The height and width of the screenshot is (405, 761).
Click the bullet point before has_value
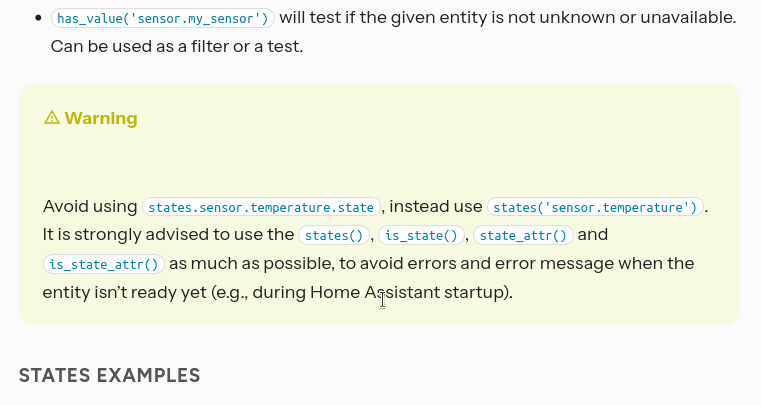click(x=37, y=19)
